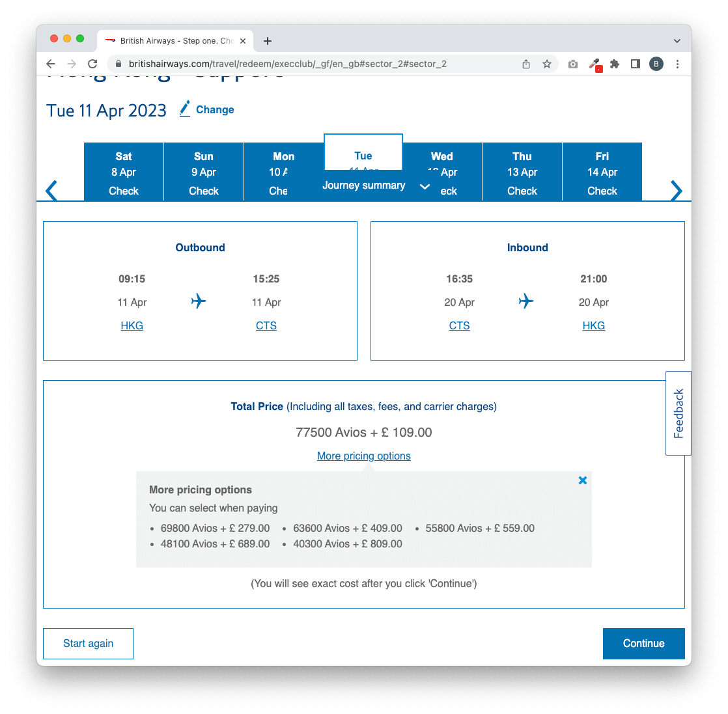The height and width of the screenshot is (714, 728).
Task: Click inbound arrival time 21:00
Action: click(593, 279)
